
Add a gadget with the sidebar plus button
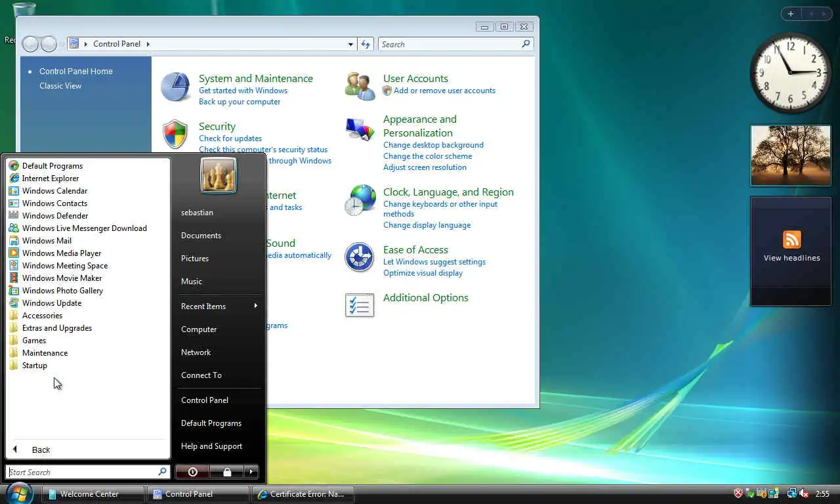(791, 14)
